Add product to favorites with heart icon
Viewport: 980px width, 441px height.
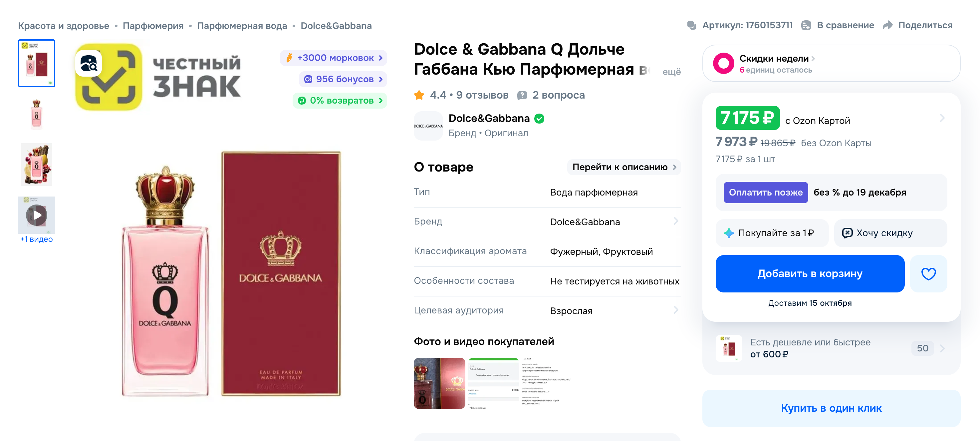[x=928, y=274]
